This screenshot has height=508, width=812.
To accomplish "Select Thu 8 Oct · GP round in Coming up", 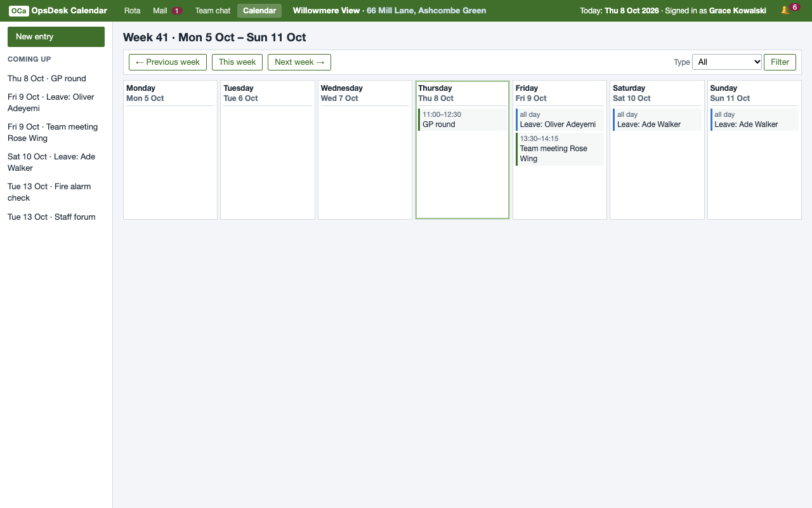I will tap(47, 79).
